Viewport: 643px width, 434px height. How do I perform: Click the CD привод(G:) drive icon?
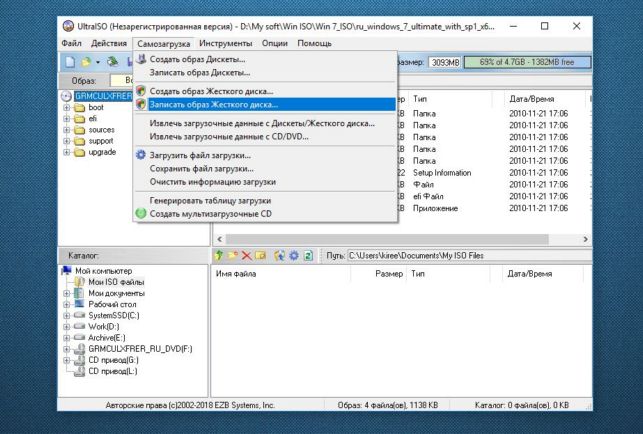click(80, 360)
